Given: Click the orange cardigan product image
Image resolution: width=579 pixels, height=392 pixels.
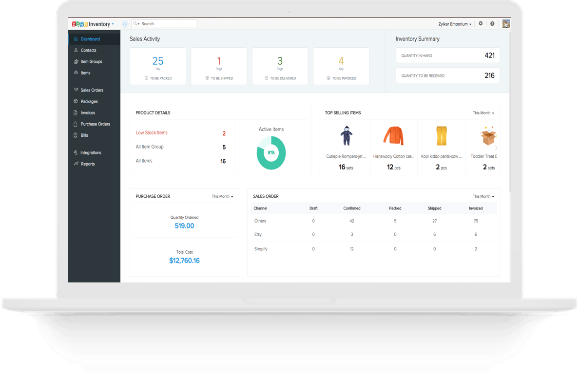Looking at the screenshot, I should [x=393, y=136].
